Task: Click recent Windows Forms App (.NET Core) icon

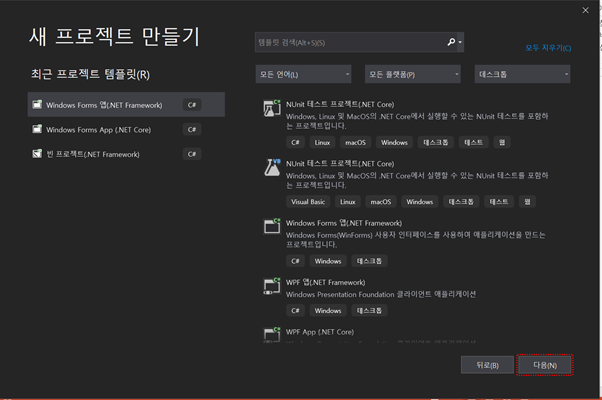Action: (37, 129)
